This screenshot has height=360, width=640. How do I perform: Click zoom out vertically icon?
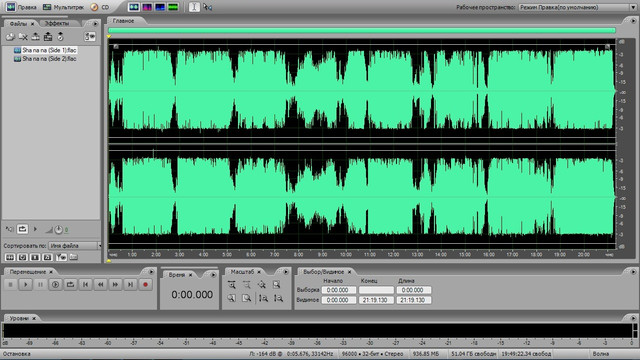click(278, 298)
